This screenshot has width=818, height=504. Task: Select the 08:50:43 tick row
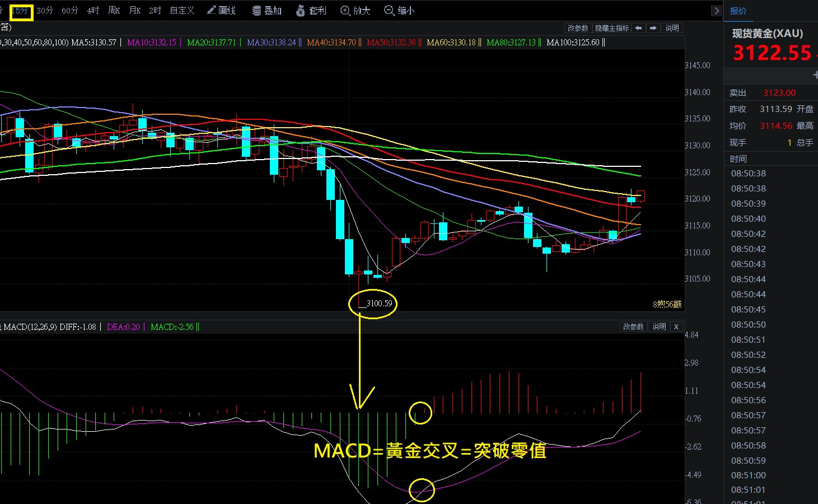click(x=749, y=264)
